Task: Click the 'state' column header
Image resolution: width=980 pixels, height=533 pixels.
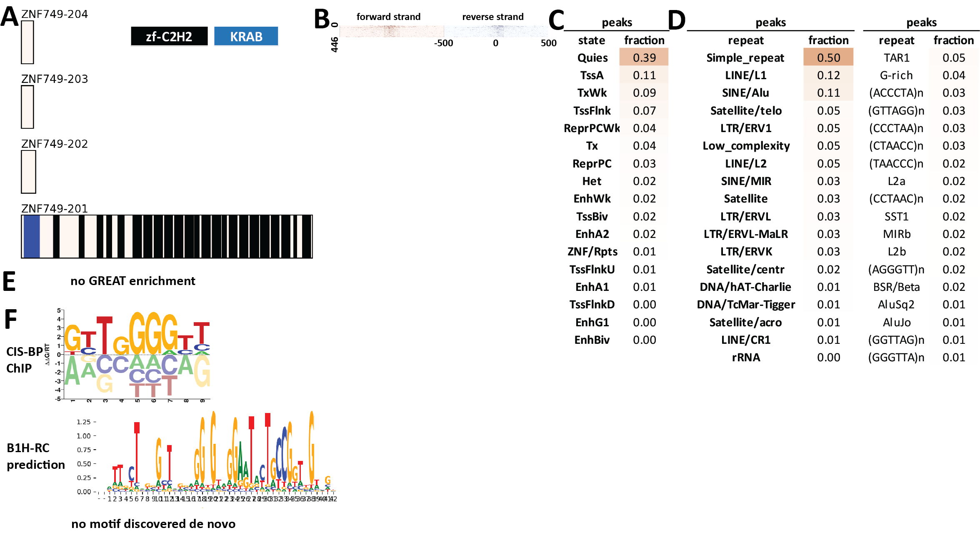Action: 591,40
